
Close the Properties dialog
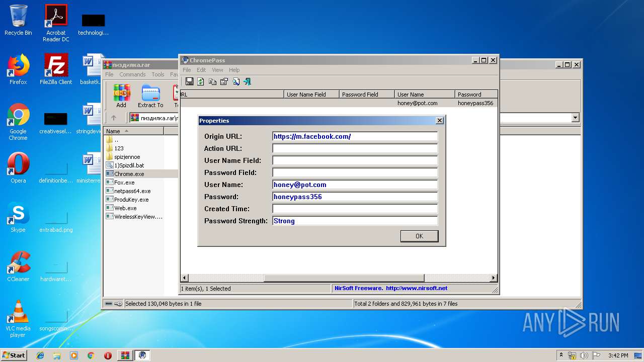pyautogui.click(x=439, y=121)
